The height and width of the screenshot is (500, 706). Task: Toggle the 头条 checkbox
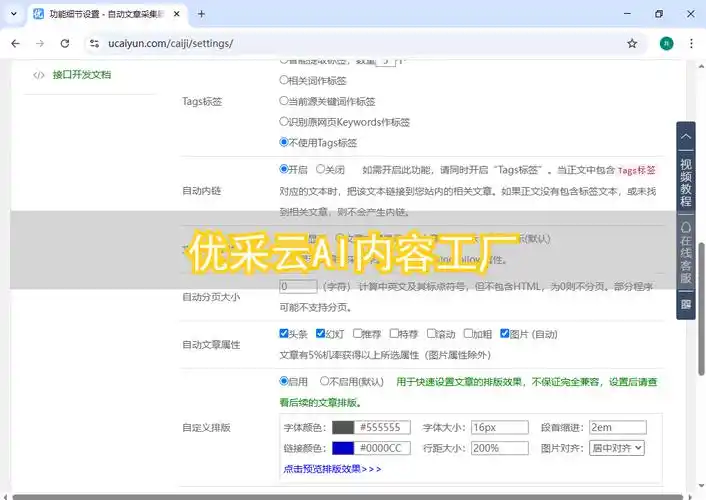point(284,333)
